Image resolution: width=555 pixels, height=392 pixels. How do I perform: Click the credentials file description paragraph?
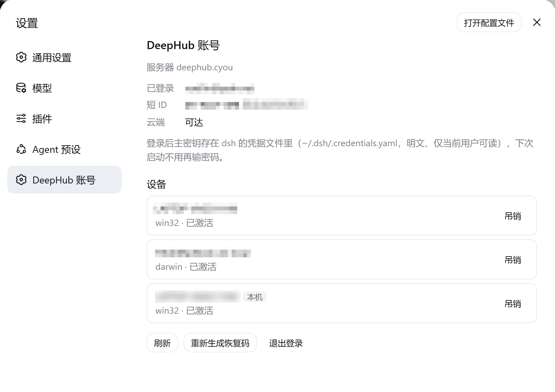[x=340, y=150]
